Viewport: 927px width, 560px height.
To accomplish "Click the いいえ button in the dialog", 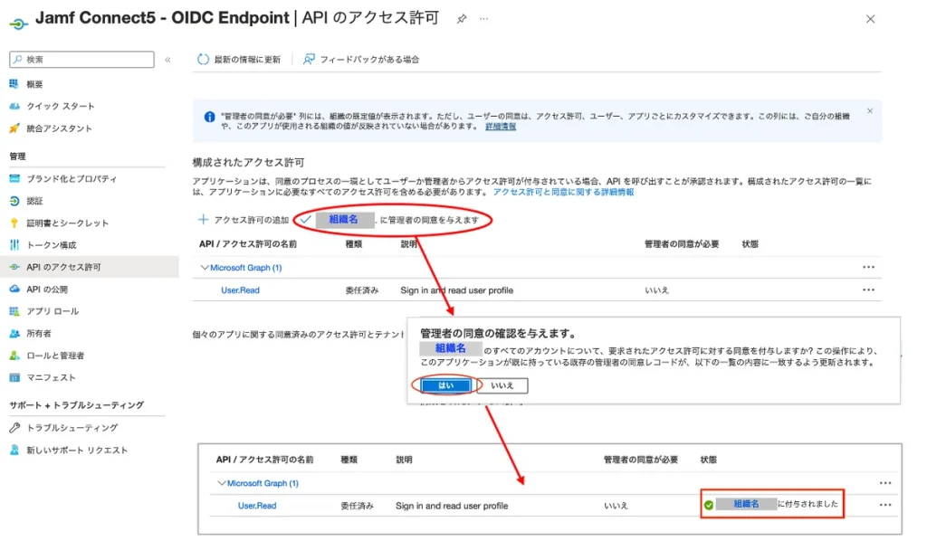I will [x=502, y=385].
